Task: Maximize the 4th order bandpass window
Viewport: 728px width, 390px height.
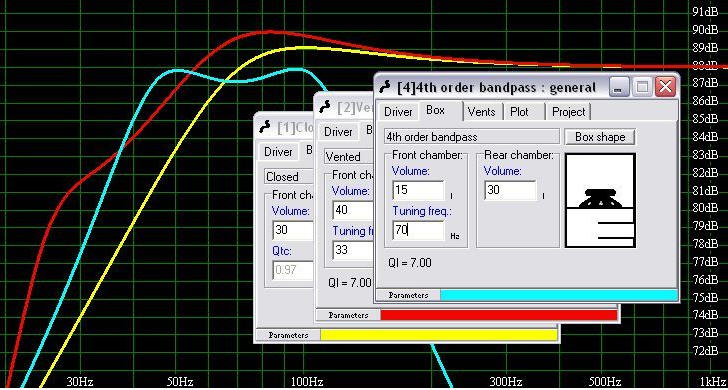Action: point(642,86)
